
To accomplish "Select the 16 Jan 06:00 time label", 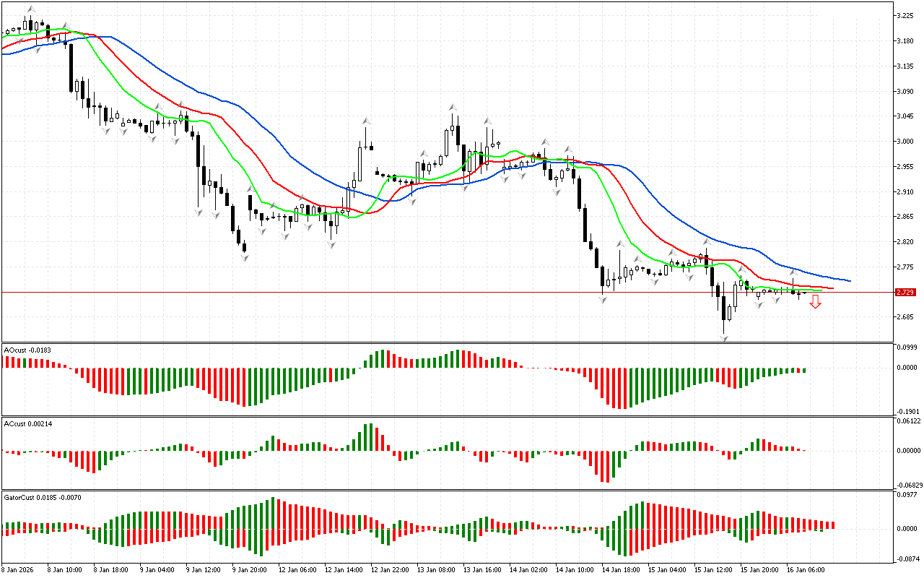I will click(806, 570).
